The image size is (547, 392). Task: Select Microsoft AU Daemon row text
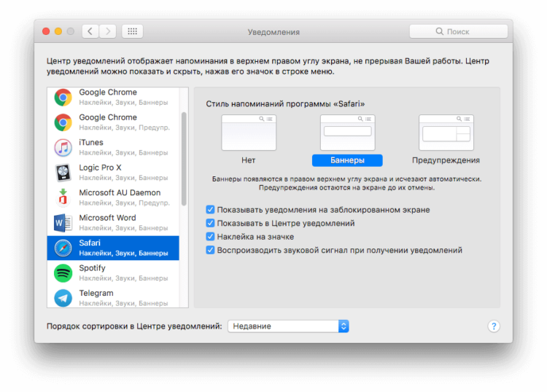[x=124, y=197]
